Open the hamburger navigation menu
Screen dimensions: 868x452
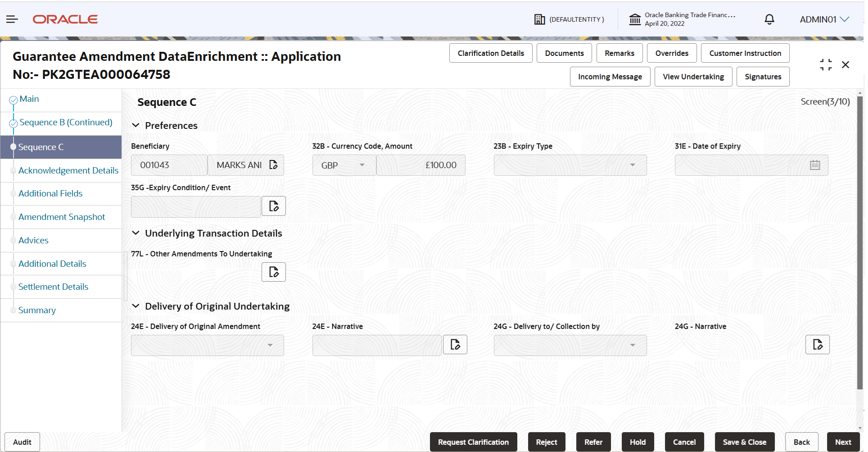(12, 19)
